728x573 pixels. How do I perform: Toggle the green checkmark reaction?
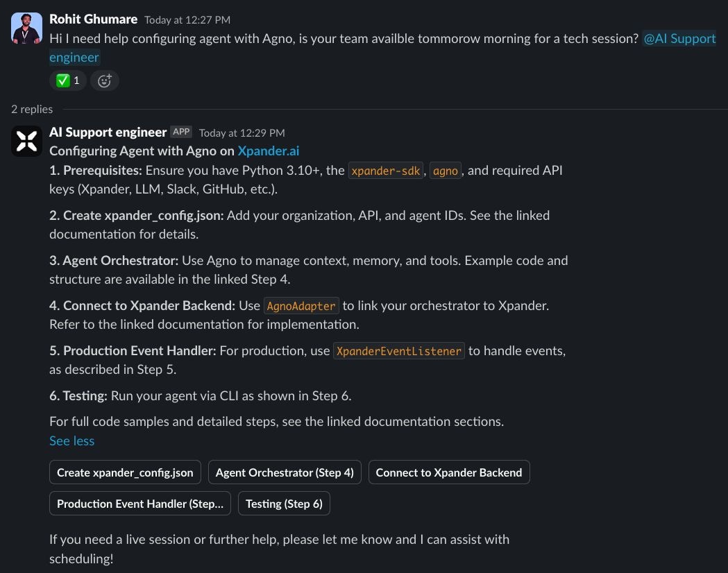point(68,80)
